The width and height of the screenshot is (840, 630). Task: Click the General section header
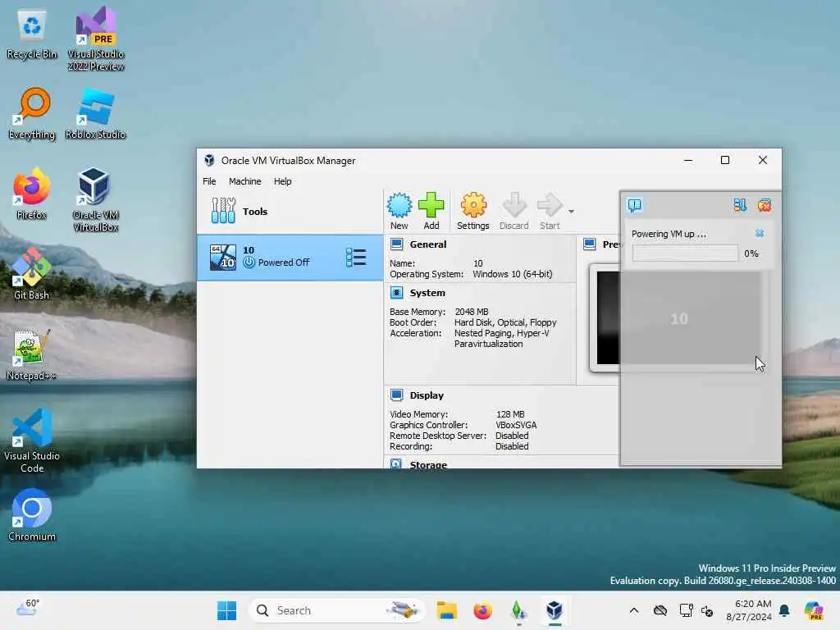pos(427,244)
